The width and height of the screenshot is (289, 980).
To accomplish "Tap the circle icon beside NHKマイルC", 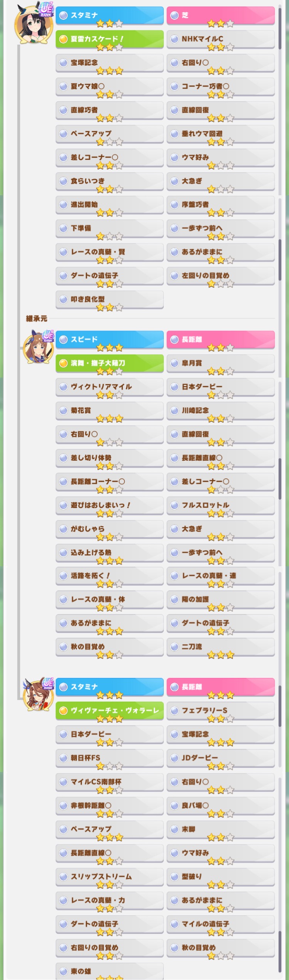I will point(175,39).
